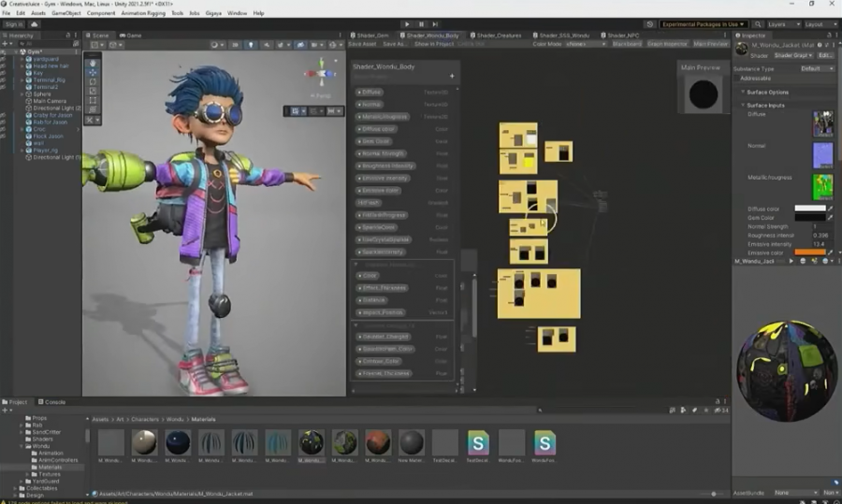Collapse the Surface Options section
This screenshot has width=842, height=504.
coord(743,93)
